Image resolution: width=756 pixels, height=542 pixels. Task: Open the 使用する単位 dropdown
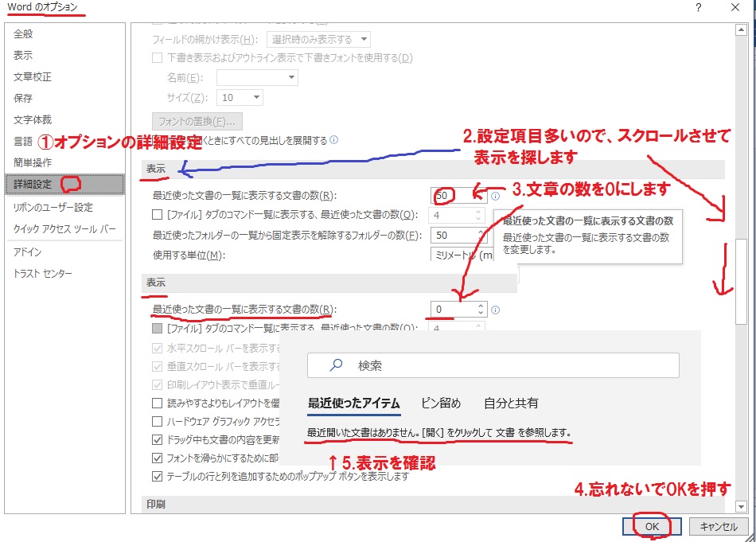(462, 255)
